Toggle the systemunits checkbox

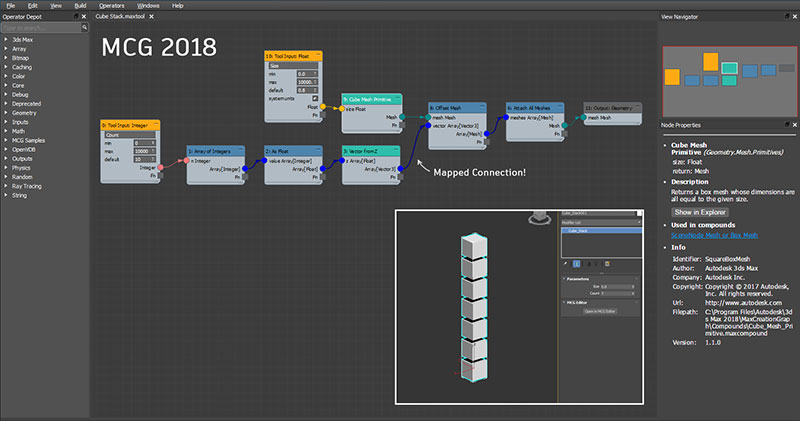point(316,99)
